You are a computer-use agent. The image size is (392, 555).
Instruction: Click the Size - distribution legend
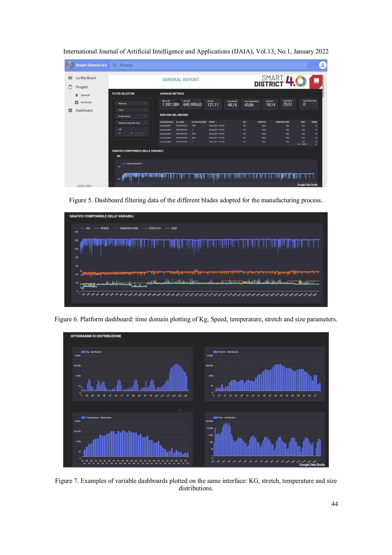click(x=224, y=417)
